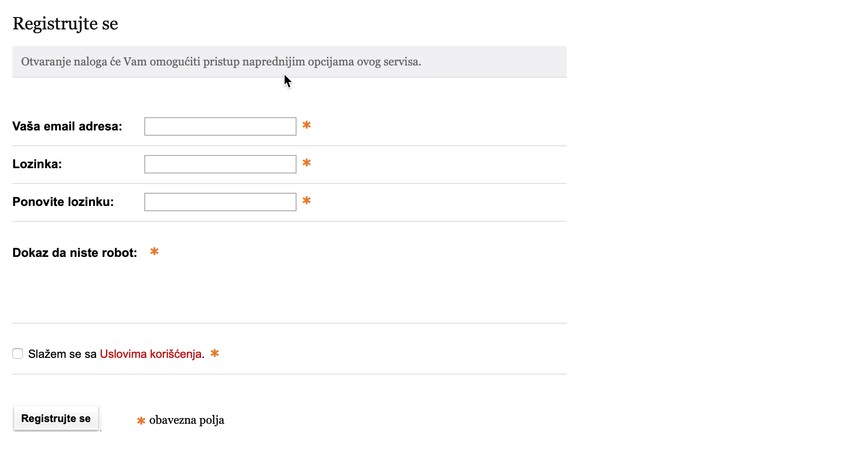The image size is (850, 476).
Task: Click the asterisk beside Ponovite lozinku field
Action: tap(307, 202)
